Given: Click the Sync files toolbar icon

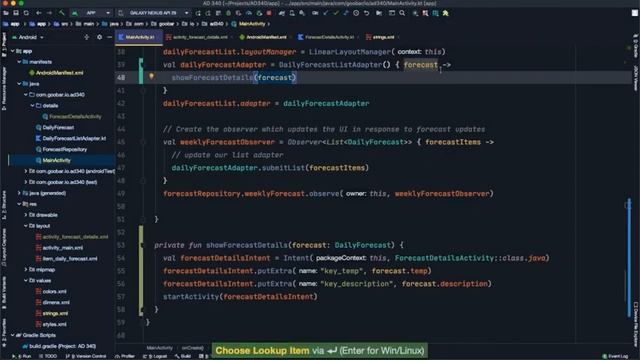Looking at the screenshot, I should point(26,13).
